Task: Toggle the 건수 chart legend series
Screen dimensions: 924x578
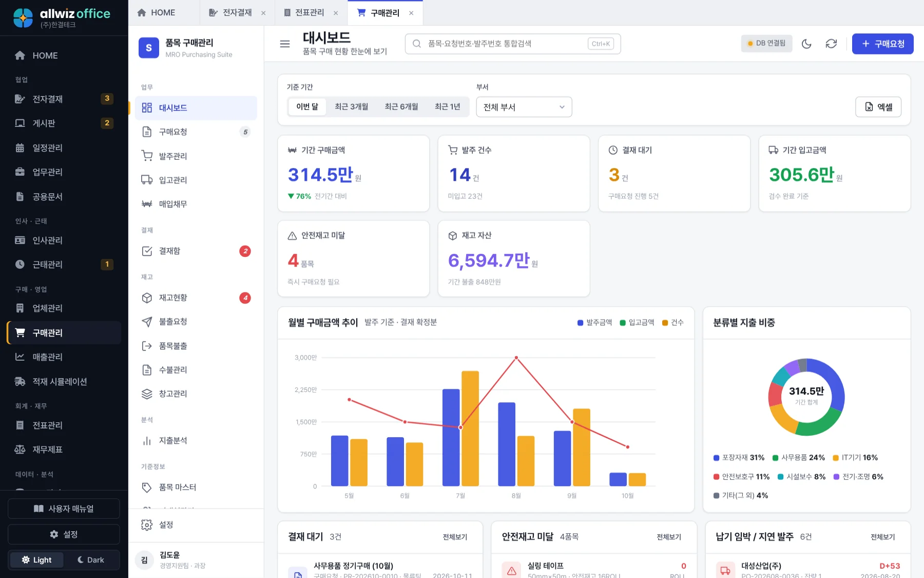Action: 673,323
